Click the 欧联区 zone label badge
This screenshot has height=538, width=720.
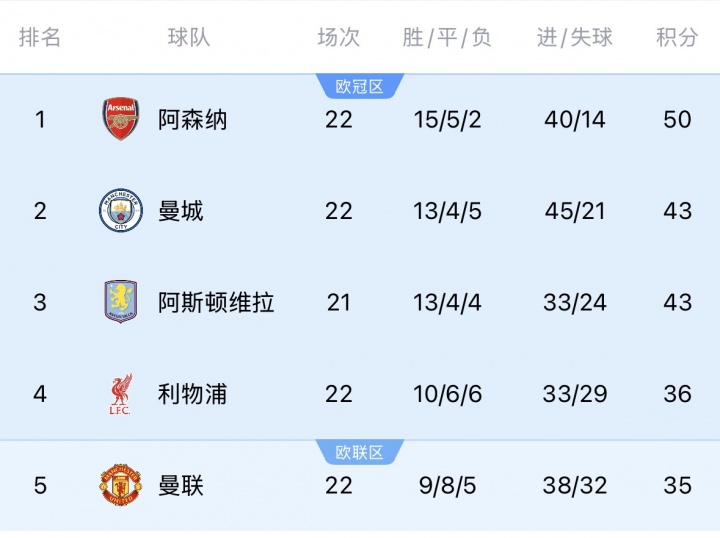point(359,453)
